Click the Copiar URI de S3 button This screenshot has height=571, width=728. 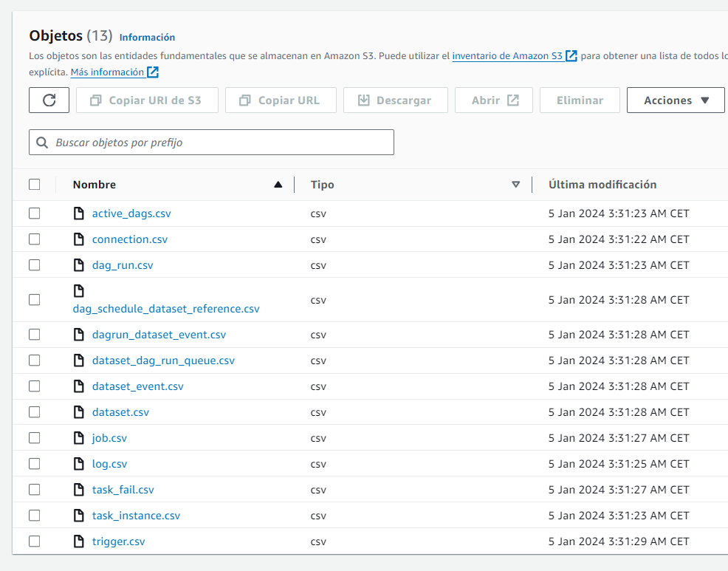[147, 100]
